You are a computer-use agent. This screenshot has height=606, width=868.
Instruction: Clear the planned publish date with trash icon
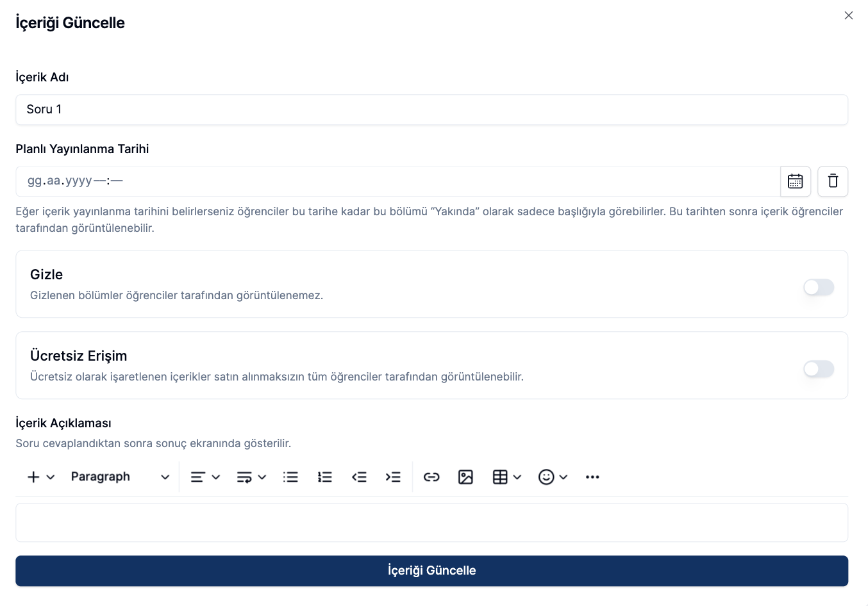tap(833, 181)
